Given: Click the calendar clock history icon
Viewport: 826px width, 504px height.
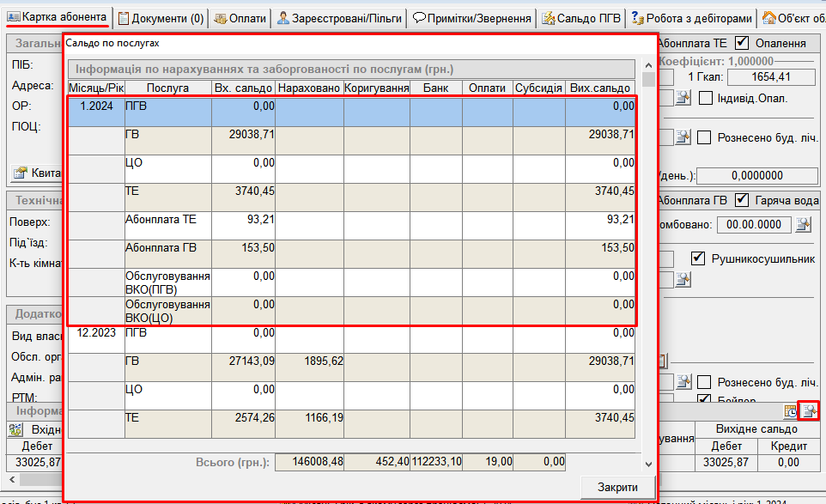Looking at the screenshot, I should click(791, 411).
